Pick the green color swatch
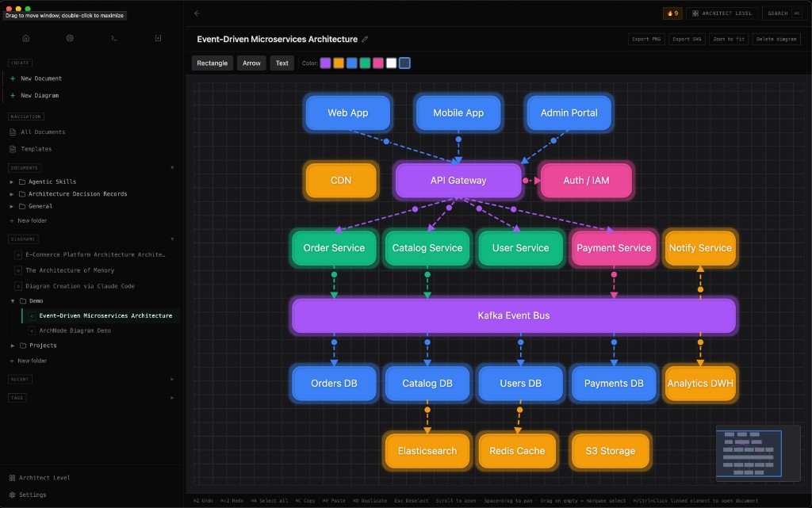Viewport: 812px width, 508px height. 365,63
